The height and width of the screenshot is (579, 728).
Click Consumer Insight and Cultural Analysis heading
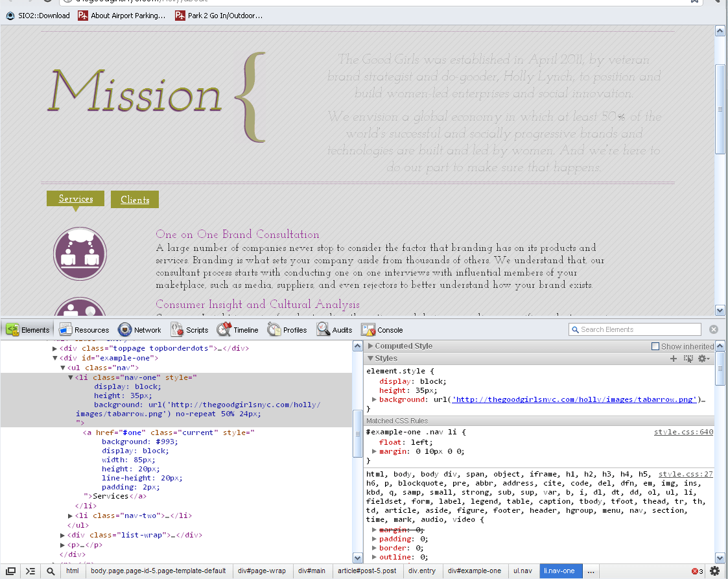coord(257,304)
